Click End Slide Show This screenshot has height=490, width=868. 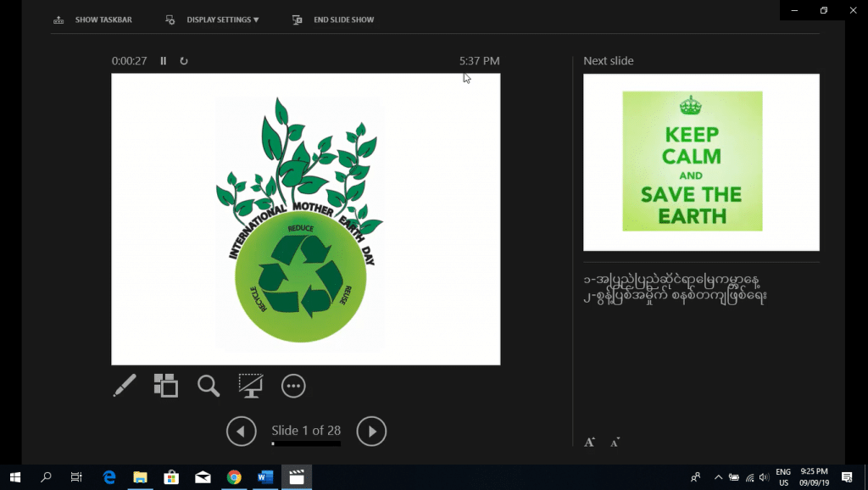tap(332, 20)
